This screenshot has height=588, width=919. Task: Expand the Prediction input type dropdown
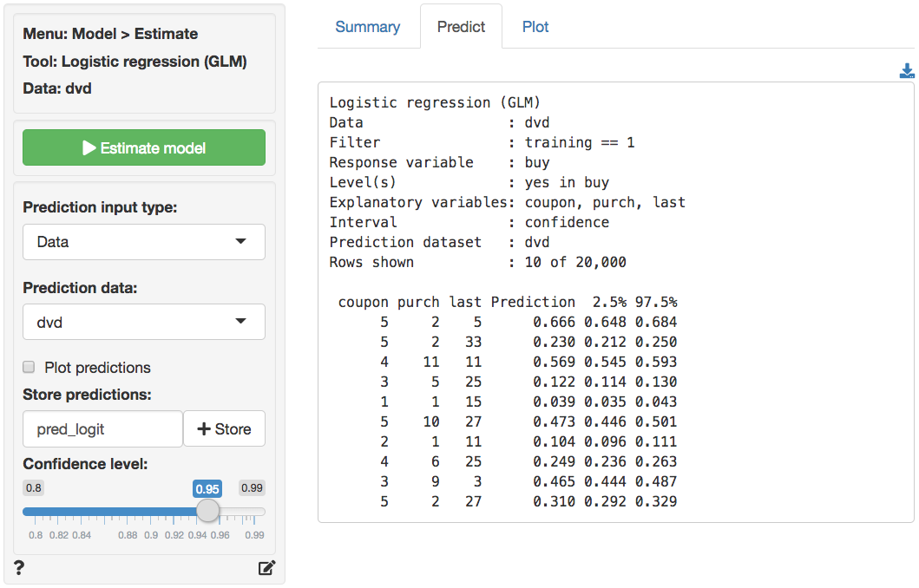144,242
